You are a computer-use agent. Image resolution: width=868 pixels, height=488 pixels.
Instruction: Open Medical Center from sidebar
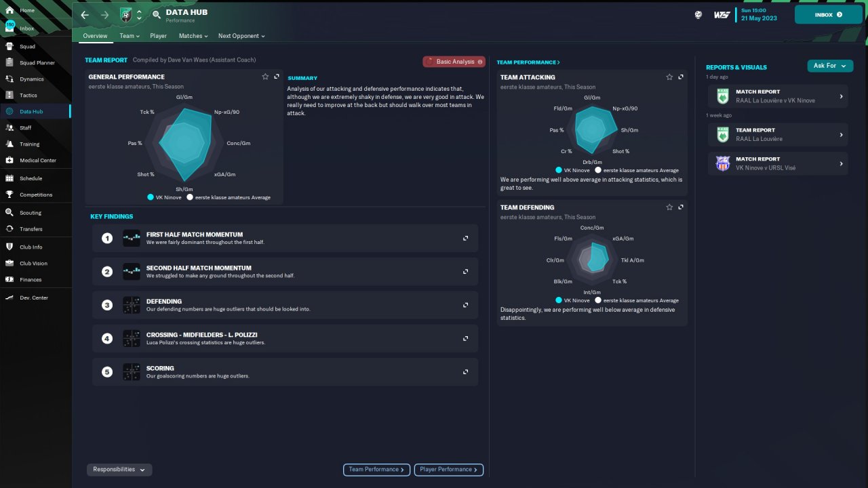pyautogui.click(x=9, y=160)
